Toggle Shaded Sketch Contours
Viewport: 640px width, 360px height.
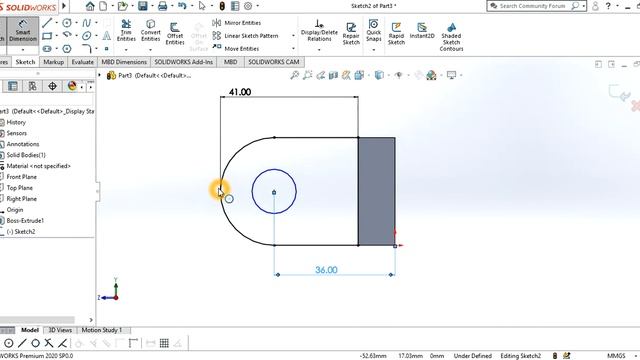pos(451,37)
